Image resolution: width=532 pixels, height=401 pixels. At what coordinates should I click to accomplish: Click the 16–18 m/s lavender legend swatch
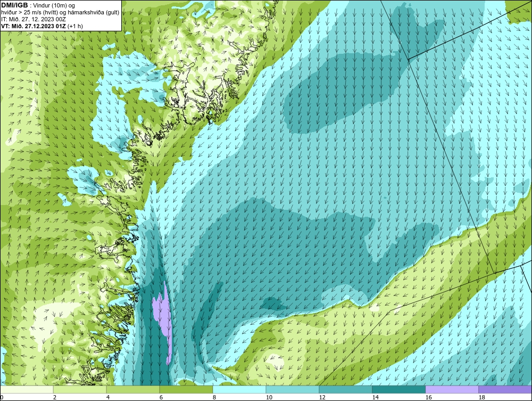pyautogui.click(x=452, y=389)
